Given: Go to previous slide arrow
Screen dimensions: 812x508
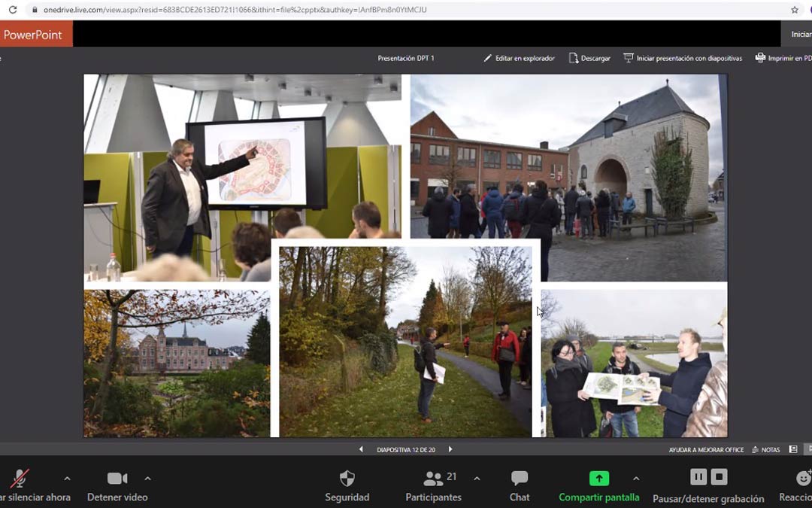Looking at the screenshot, I should tap(361, 449).
